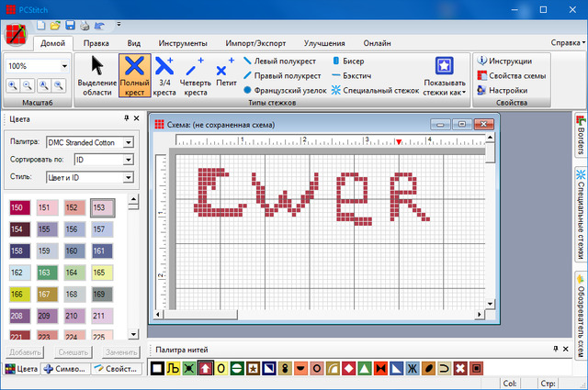Select the Выделение области selection tool
Image resolution: width=588 pixels, height=390 pixels.
(x=103, y=75)
